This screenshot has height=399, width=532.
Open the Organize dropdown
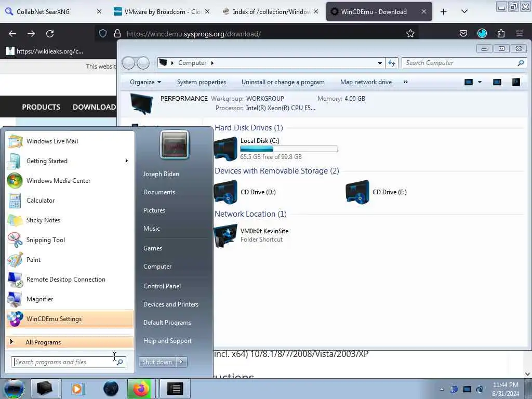click(145, 82)
